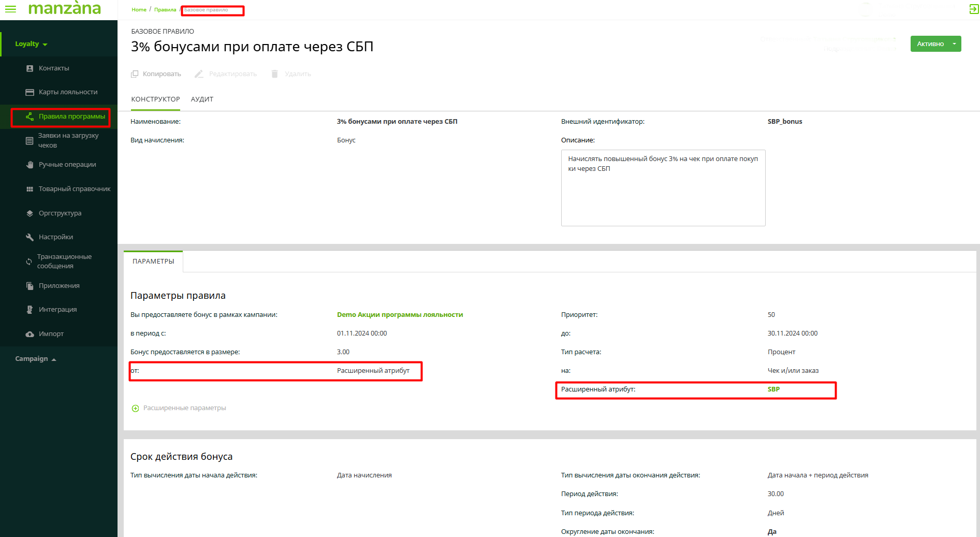The image size is (980, 537).
Task: Click the Копировать copy icon
Action: click(x=135, y=74)
